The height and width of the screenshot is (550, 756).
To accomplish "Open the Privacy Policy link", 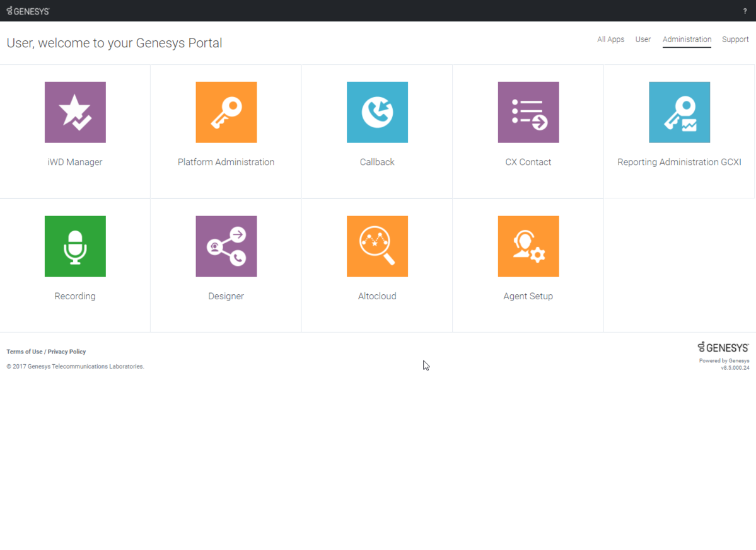I will pos(67,352).
